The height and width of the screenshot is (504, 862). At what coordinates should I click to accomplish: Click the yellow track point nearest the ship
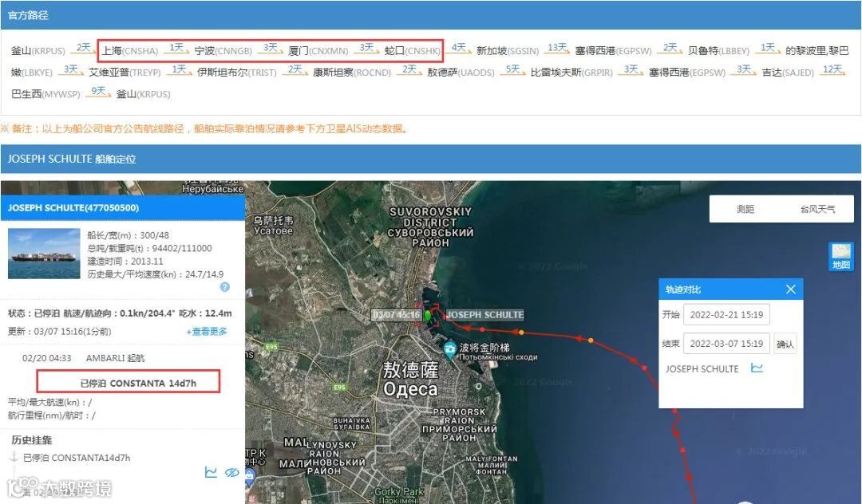coord(520,333)
